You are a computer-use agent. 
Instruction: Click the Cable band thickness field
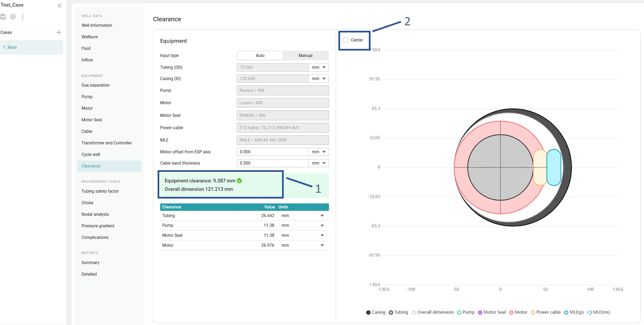272,163
